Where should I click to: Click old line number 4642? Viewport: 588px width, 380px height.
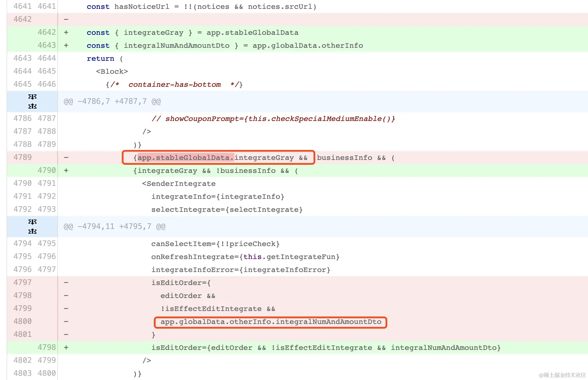[x=22, y=19]
